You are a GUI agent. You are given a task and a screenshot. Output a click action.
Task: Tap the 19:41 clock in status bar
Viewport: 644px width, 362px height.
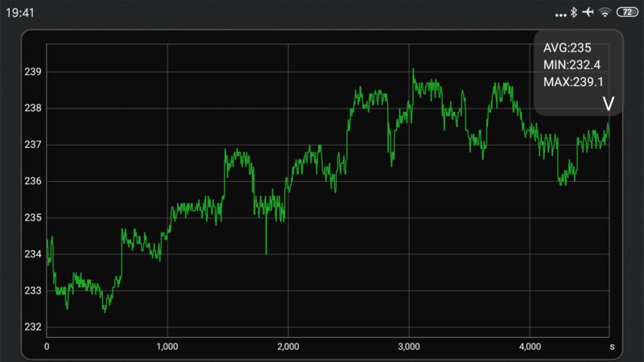21,13
